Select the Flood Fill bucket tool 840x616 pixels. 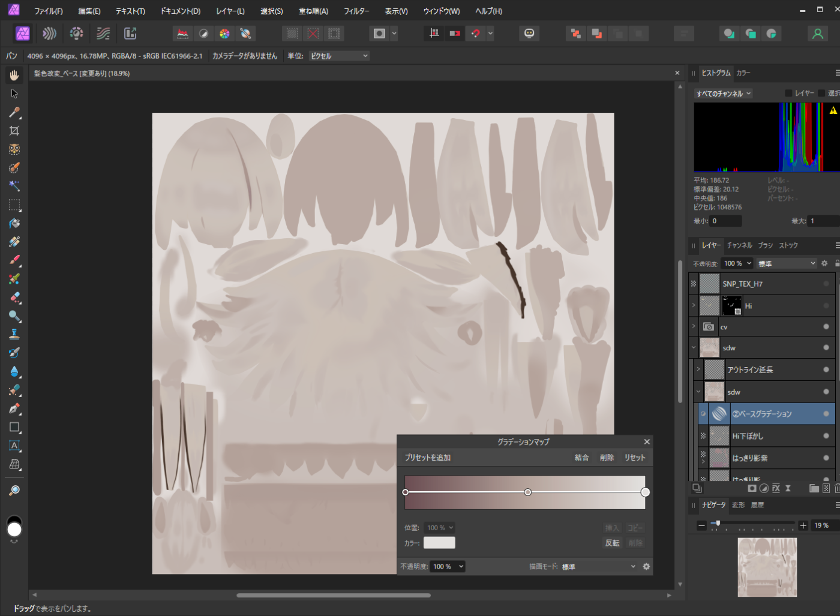pyautogui.click(x=14, y=224)
